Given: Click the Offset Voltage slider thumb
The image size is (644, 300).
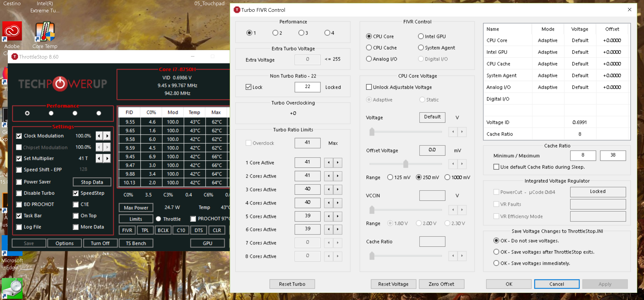Looking at the screenshot, I should tap(405, 164).
